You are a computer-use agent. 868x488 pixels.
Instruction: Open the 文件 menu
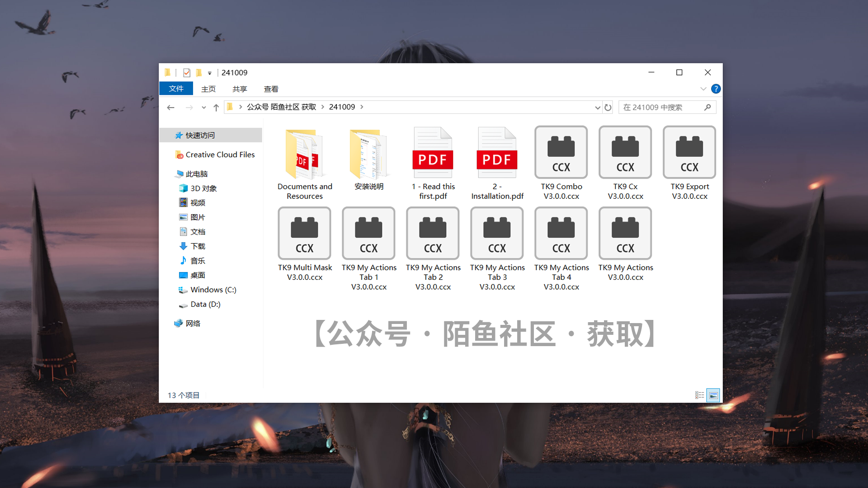click(x=176, y=89)
